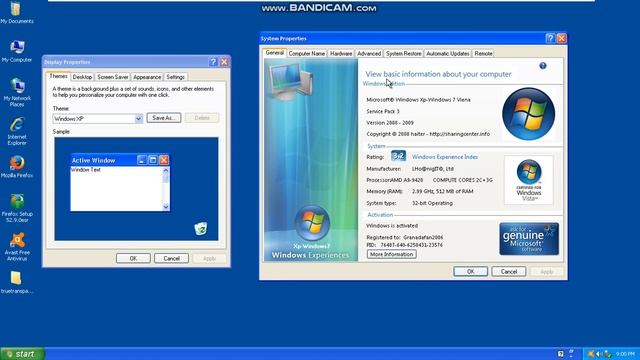Image resolution: width=640 pixels, height=360 pixels.
Task: Open the Advanced tab
Action: point(369,53)
